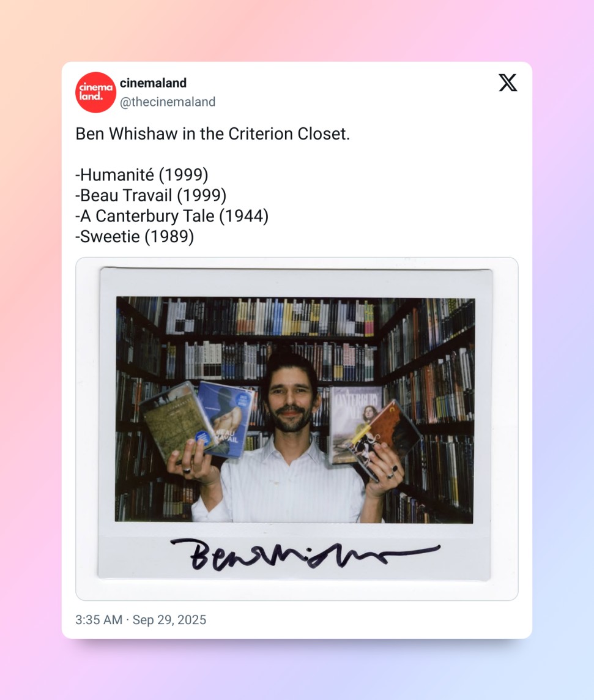Viewport: 594px width, 700px height.
Task: Click the -Beau Travail (1999) text line
Action: (151, 196)
